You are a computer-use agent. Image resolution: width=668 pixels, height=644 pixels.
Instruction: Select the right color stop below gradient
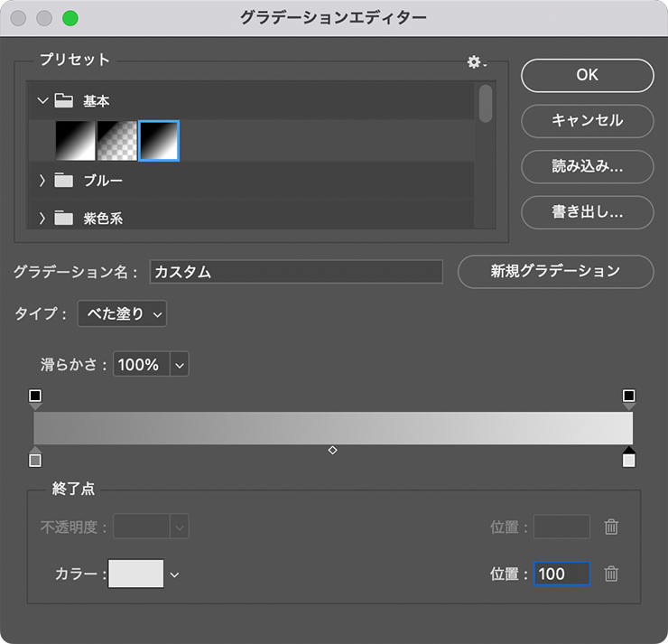coord(629,460)
